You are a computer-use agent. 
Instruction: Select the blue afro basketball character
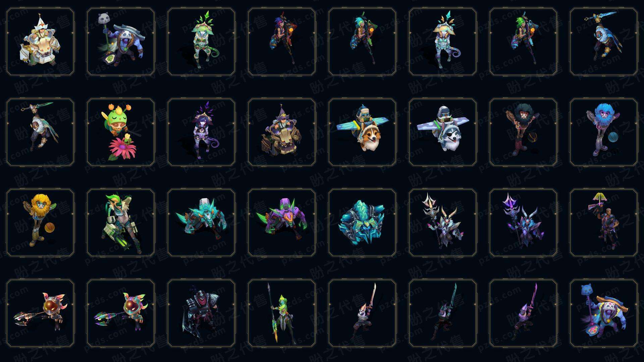[x=604, y=132]
